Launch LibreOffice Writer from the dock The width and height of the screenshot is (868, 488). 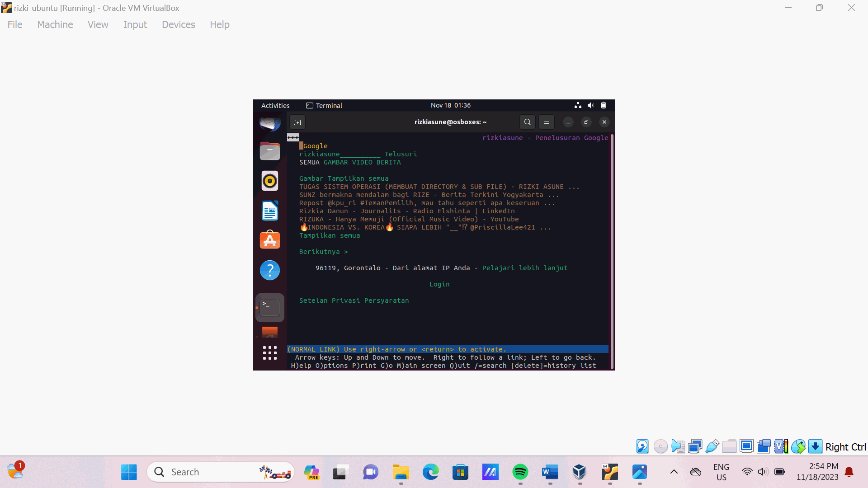click(x=270, y=211)
